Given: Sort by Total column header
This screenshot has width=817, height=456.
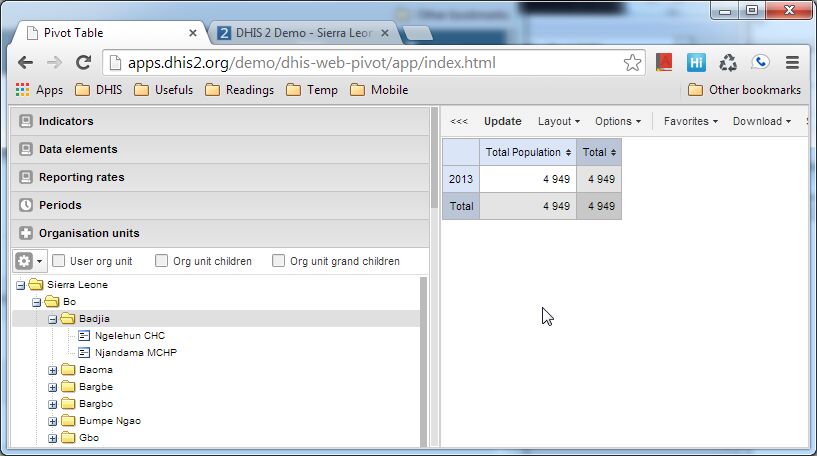Looking at the screenshot, I should (x=599, y=152).
